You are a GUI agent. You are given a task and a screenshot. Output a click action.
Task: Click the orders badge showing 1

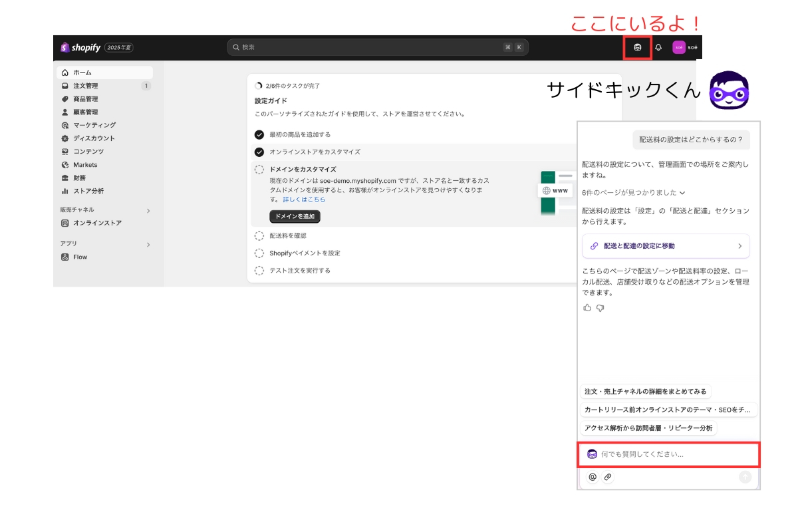pyautogui.click(x=146, y=86)
